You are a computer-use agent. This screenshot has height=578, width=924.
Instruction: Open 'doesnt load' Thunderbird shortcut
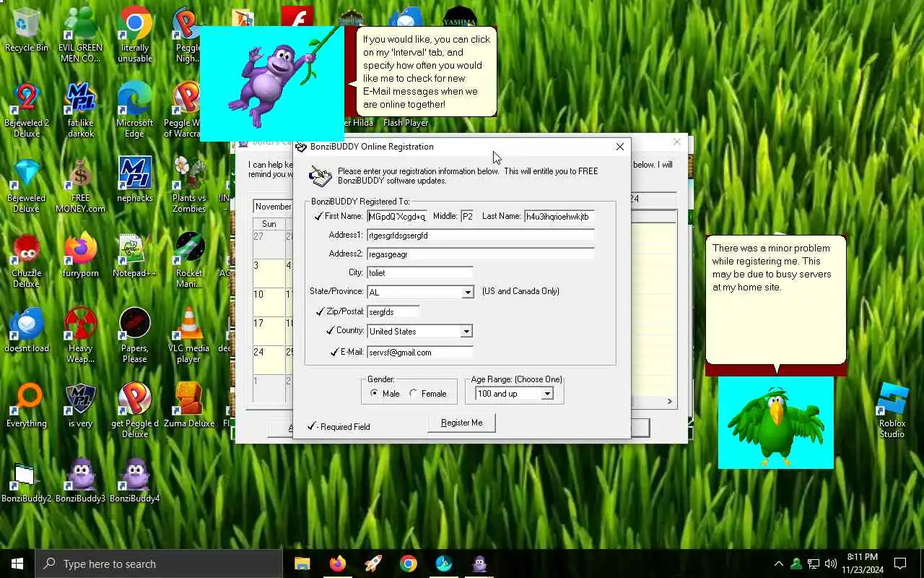(27, 329)
